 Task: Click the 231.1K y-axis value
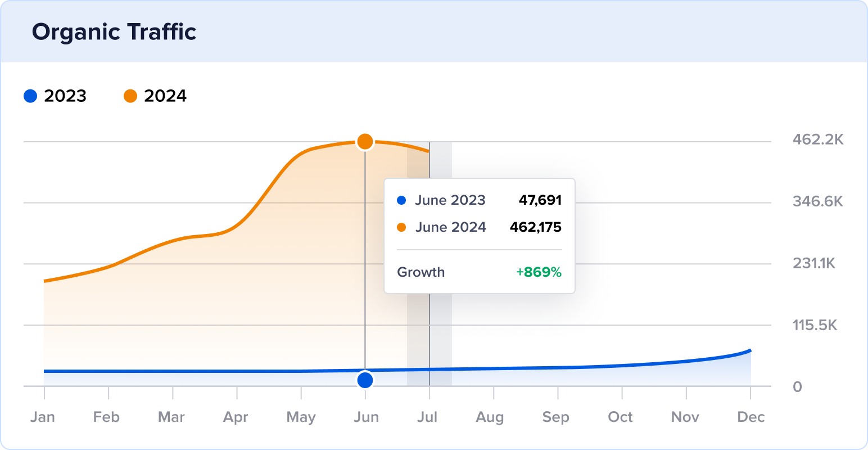click(814, 263)
